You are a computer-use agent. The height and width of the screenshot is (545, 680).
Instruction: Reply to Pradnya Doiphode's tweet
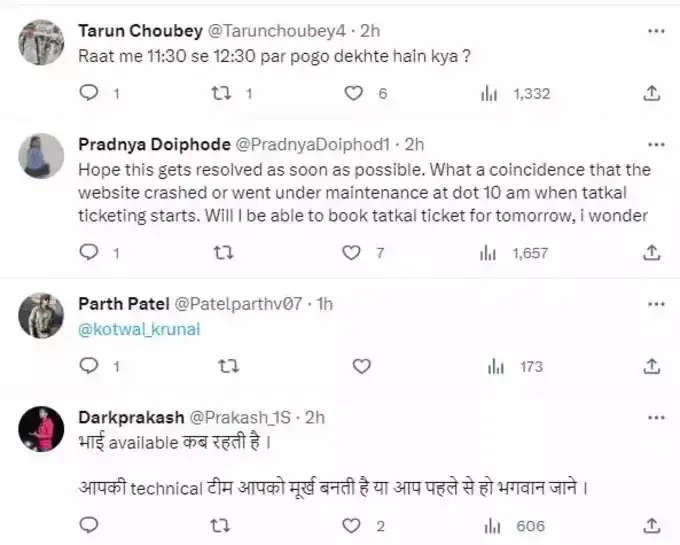(89, 253)
